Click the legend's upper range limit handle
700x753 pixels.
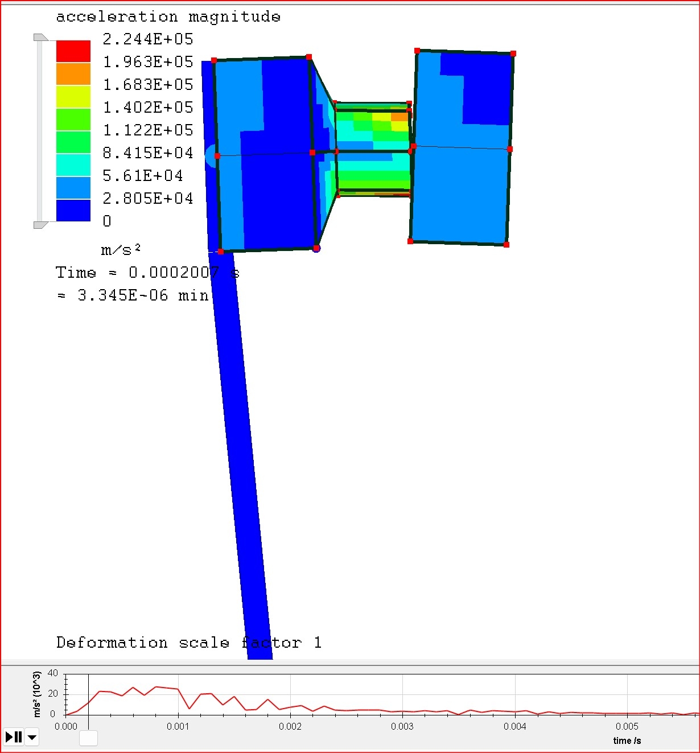tap(40, 38)
